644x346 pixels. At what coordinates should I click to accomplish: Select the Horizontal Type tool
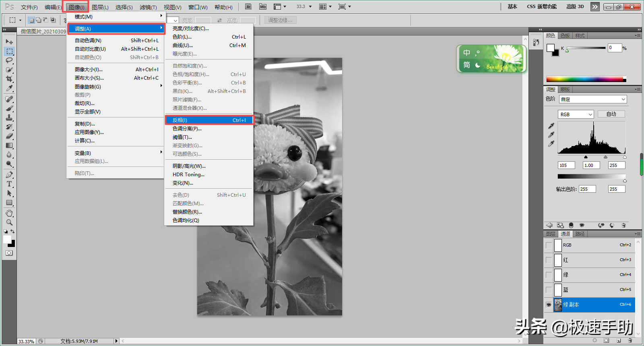click(9, 184)
